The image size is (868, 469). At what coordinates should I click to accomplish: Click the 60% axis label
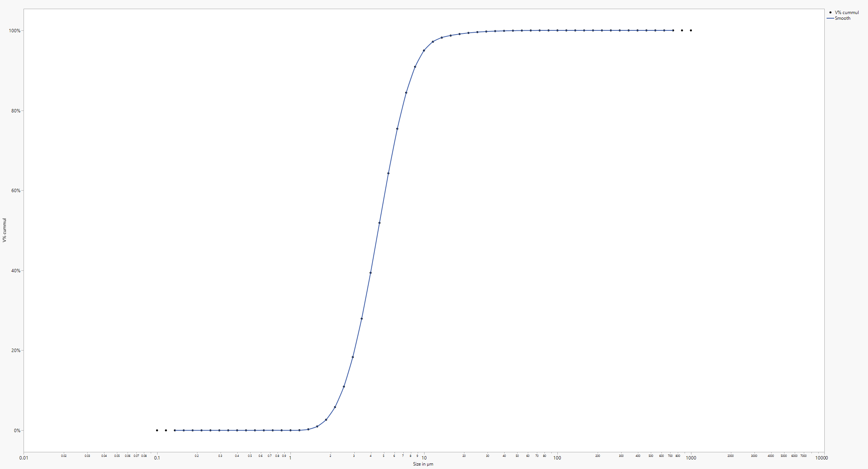point(16,191)
